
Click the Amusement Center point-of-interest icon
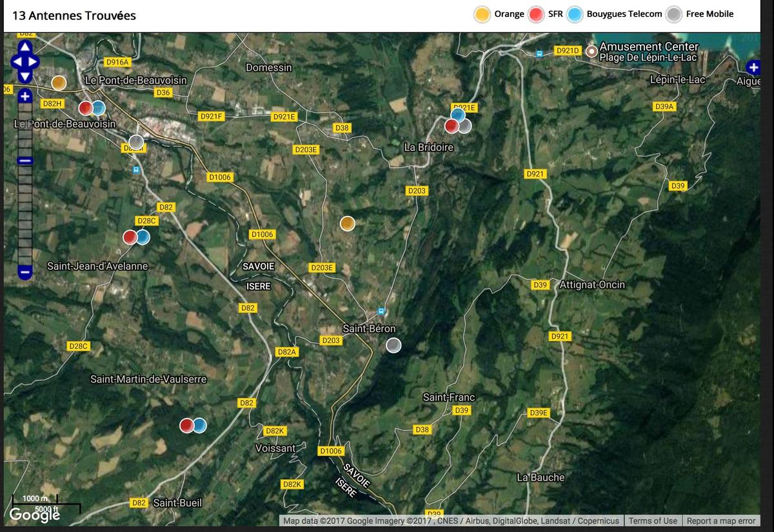click(x=591, y=51)
